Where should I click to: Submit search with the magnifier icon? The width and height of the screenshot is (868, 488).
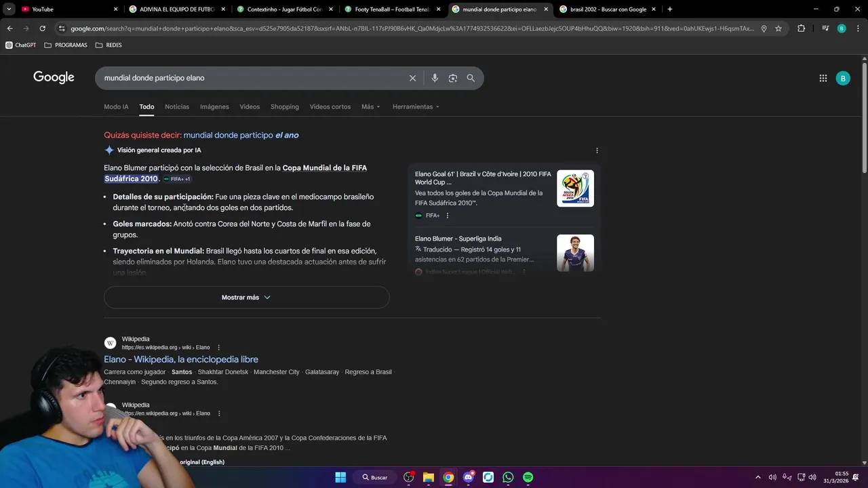471,78
